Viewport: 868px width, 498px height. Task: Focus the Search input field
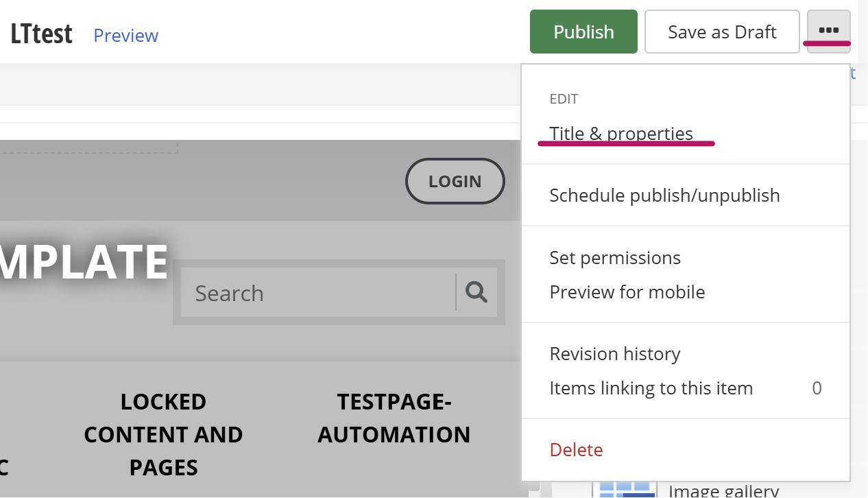318,293
